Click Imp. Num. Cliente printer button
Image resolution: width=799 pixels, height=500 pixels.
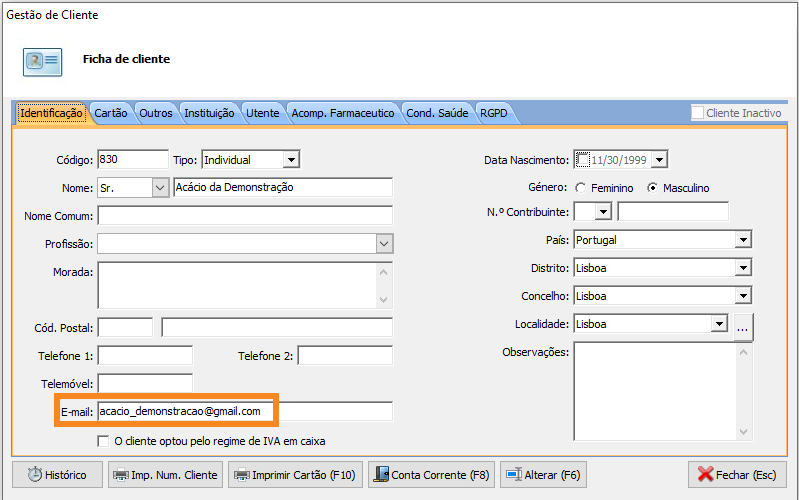point(164,475)
